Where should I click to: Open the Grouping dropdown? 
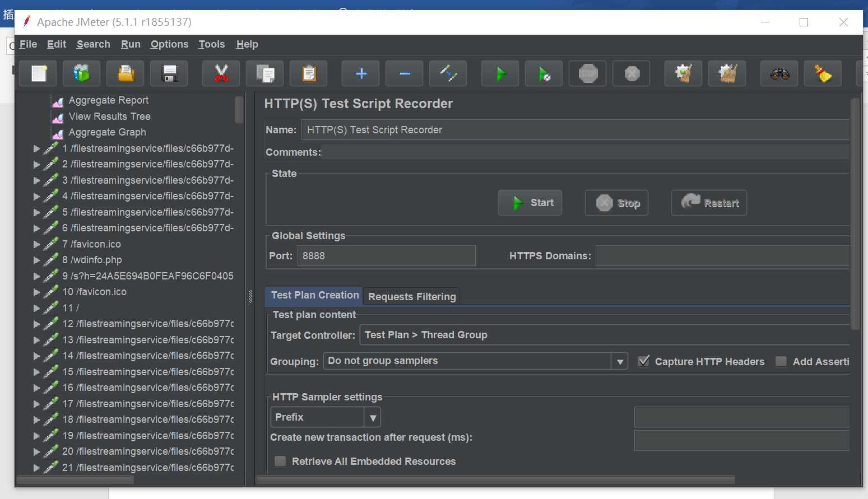620,361
